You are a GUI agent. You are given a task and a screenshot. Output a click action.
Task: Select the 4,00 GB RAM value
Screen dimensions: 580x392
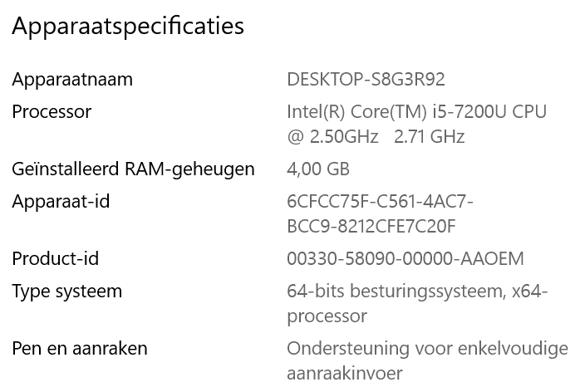pos(318,169)
